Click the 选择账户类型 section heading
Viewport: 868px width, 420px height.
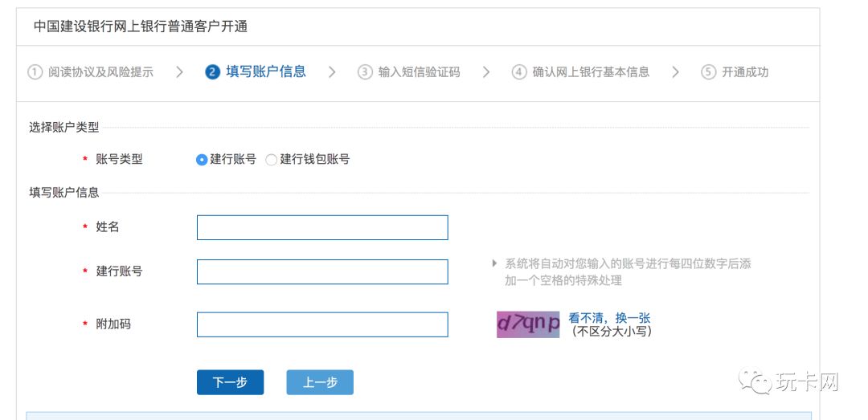click(64, 128)
